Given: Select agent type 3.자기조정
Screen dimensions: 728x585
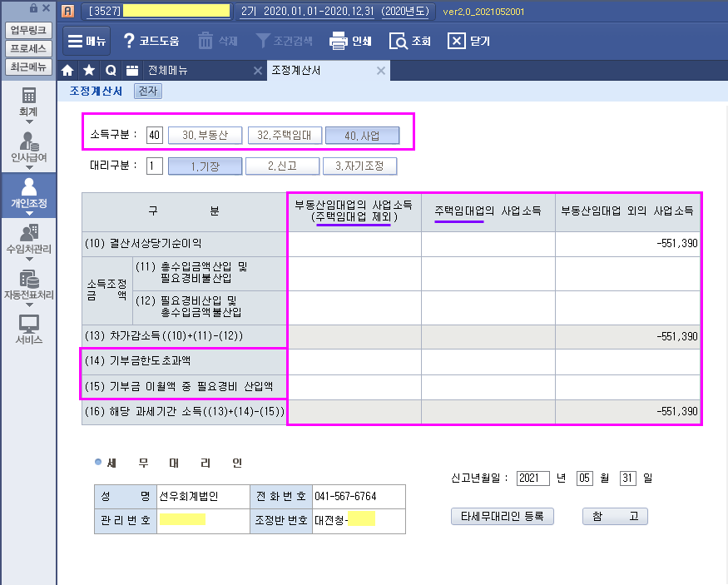Looking at the screenshot, I should pyautogui.click(x=359, y=166).
